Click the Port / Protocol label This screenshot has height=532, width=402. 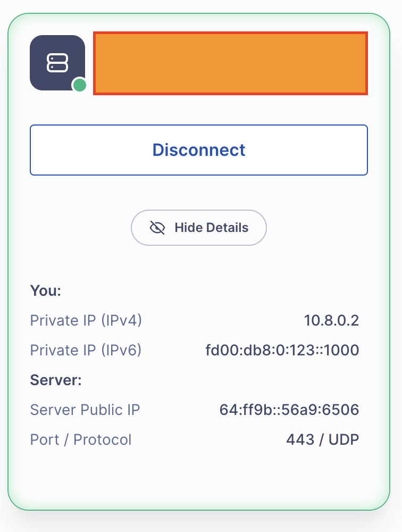pos(81,440)
